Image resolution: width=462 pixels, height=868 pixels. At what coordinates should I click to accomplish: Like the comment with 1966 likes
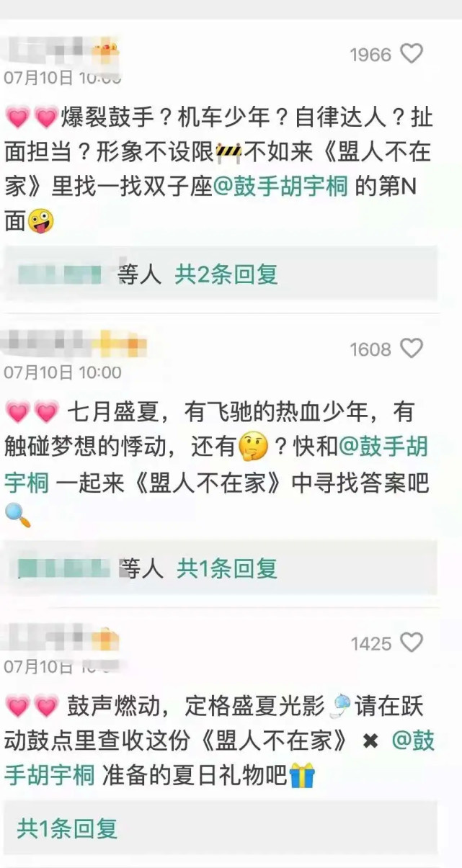[x=412, y=54]
